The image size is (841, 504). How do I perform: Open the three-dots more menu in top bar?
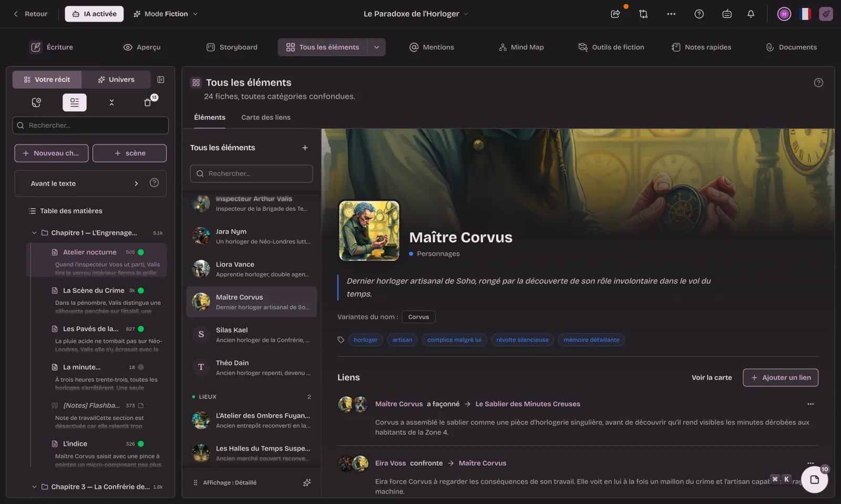(x=671, y=14)
